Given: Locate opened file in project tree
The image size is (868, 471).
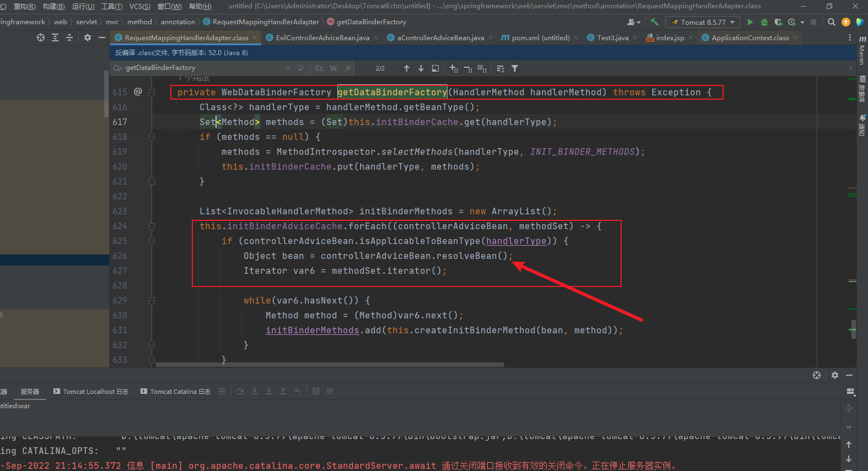Looking at the screenshot, I should click(41, 37).
